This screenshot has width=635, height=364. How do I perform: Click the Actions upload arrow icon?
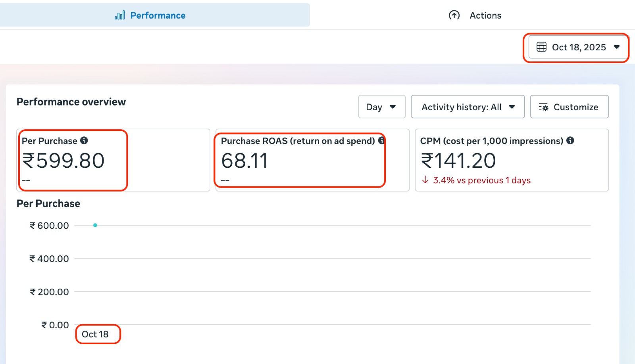pos(454,15)
